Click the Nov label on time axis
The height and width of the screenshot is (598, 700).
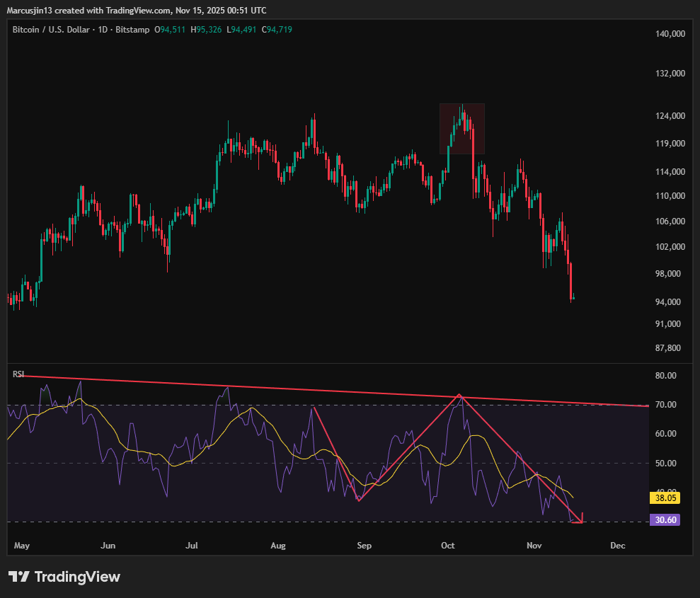tap(534, 546)
